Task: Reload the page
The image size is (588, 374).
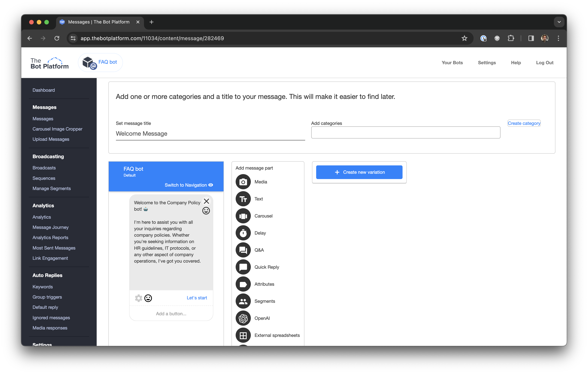Action: point(57,38)
